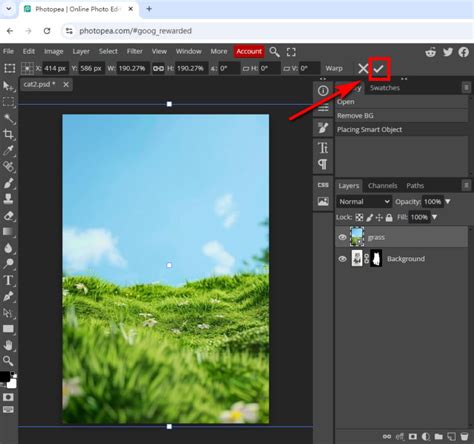
Task: Click the Warp button
Action: pos(334,68)
